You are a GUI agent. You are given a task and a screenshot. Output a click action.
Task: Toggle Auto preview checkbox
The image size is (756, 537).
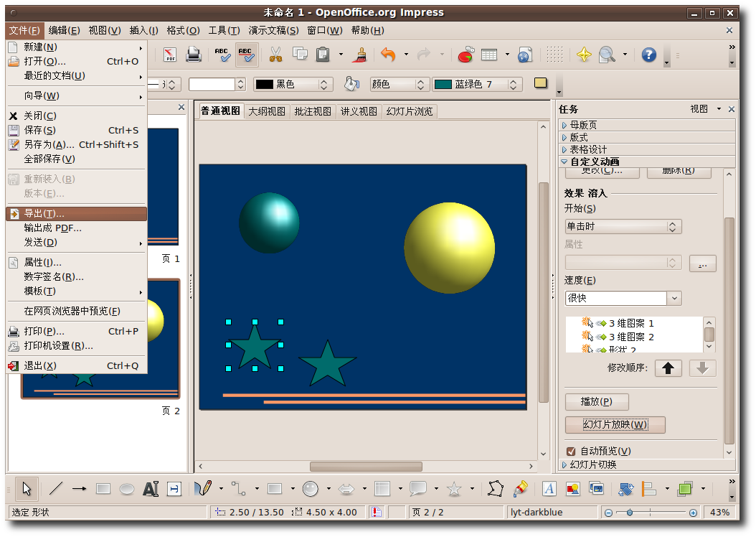tap(571, 451)
